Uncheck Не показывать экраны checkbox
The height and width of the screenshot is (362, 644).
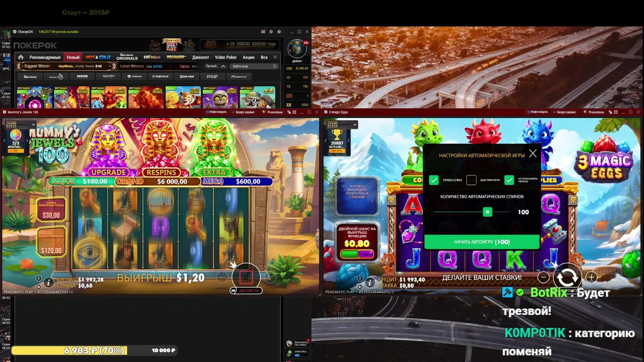[x=509, y=180]
